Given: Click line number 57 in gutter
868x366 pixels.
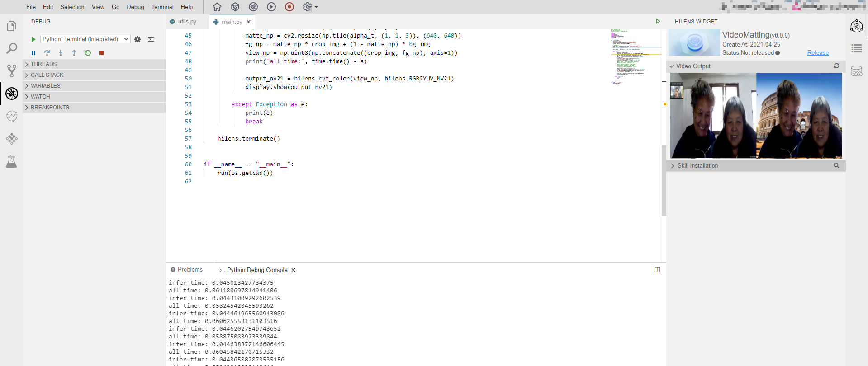Looking at the screenshot, I should tap(188, 139).
